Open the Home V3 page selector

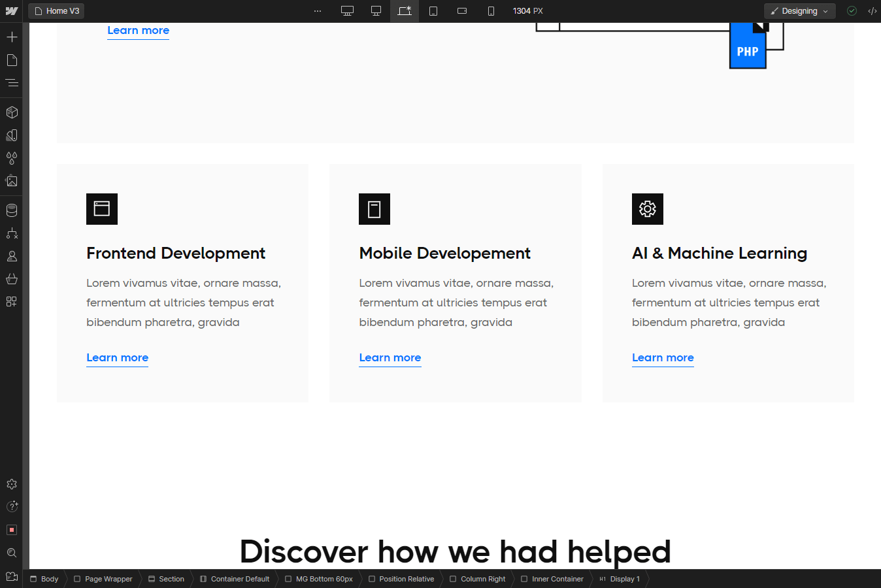click(56, 10)
